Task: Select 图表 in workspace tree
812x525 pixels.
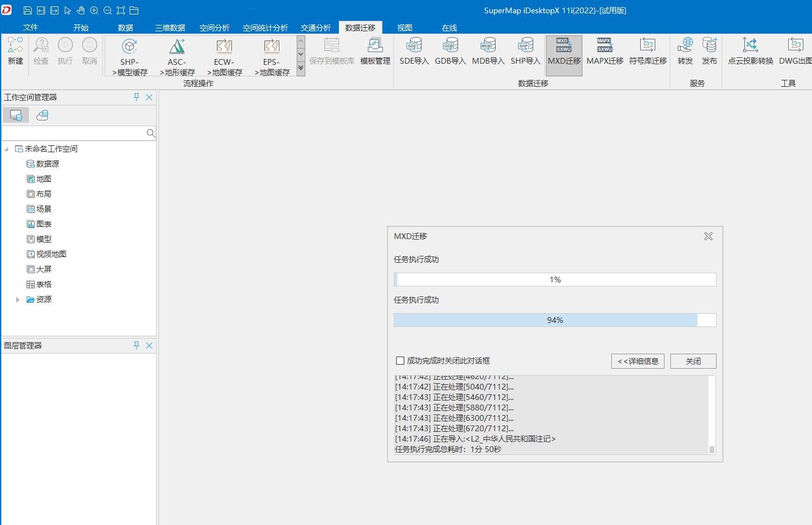Action: coord(39,224)
